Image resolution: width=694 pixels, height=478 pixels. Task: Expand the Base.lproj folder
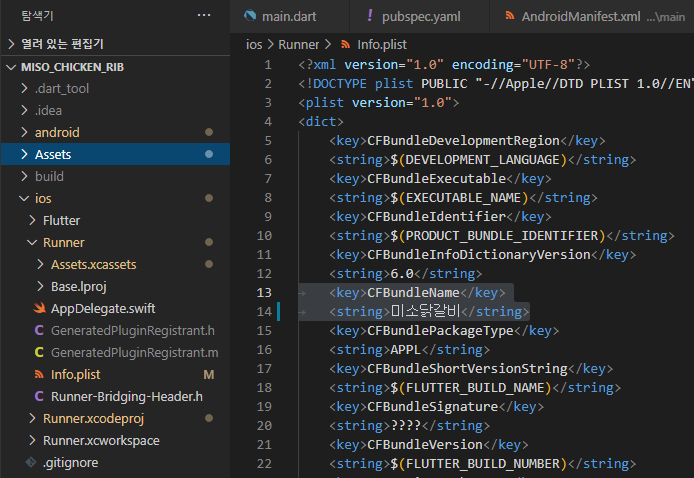tap(40, 286)
